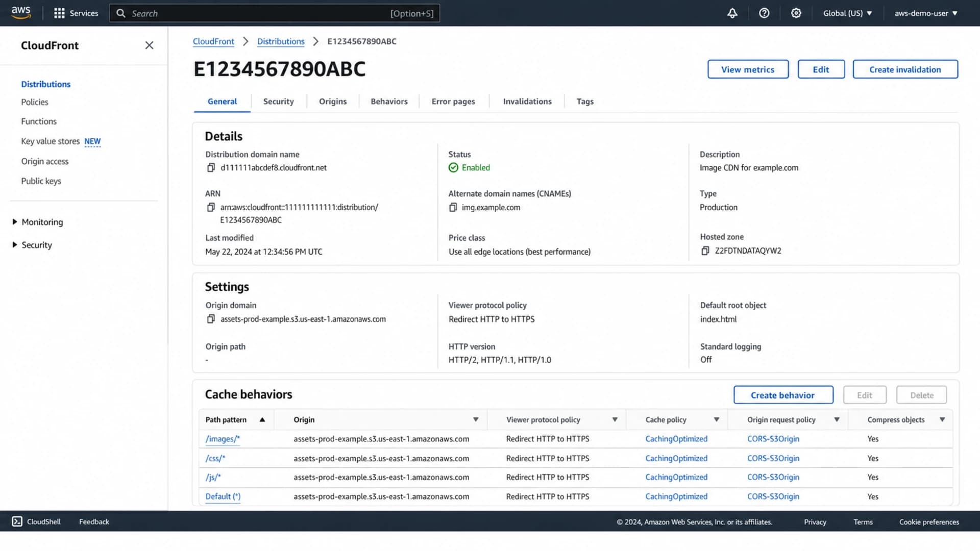
Task: Open the Origin column filter dropdown
Action: pos(476,420)
